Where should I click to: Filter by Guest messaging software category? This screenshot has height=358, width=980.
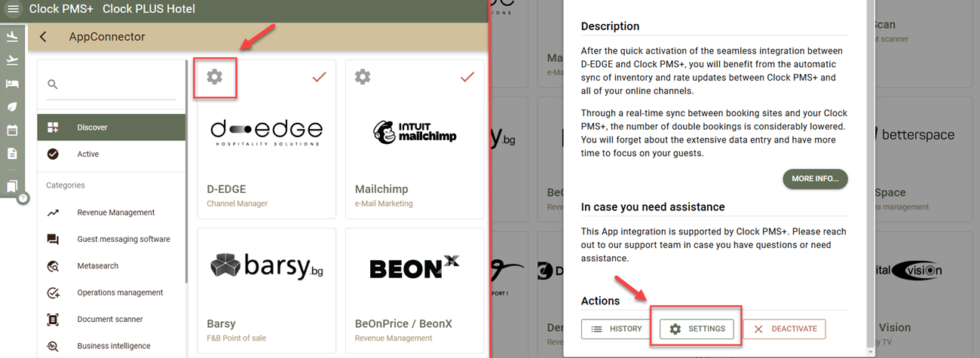click(x=112, y=240)
